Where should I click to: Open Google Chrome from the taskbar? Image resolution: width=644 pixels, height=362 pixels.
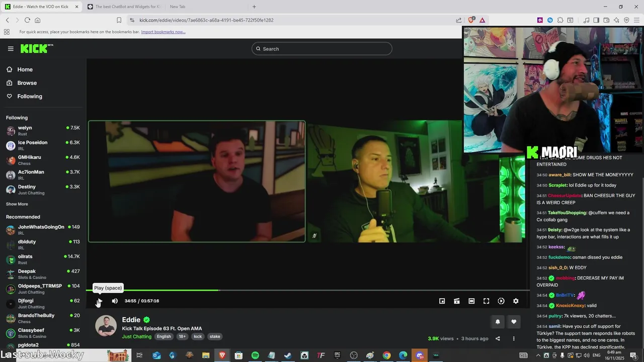tap(386, 355)
